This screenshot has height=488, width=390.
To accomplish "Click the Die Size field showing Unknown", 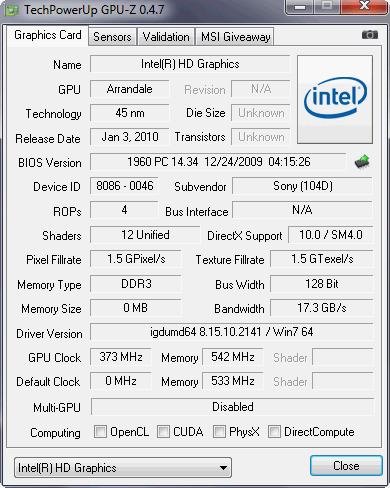I will [x=261, y=113].
